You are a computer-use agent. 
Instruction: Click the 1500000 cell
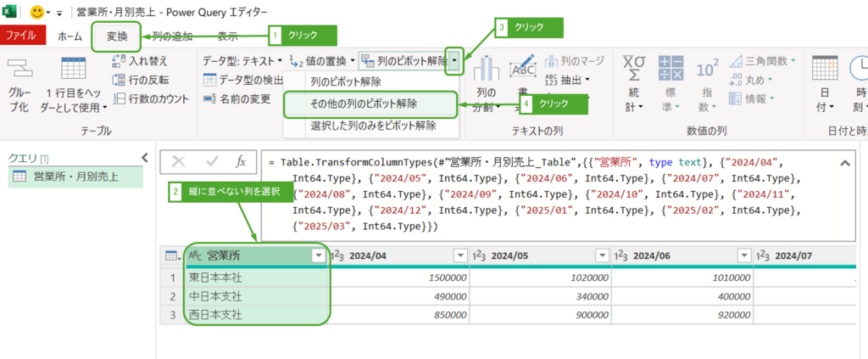click(x=398, y=278)
